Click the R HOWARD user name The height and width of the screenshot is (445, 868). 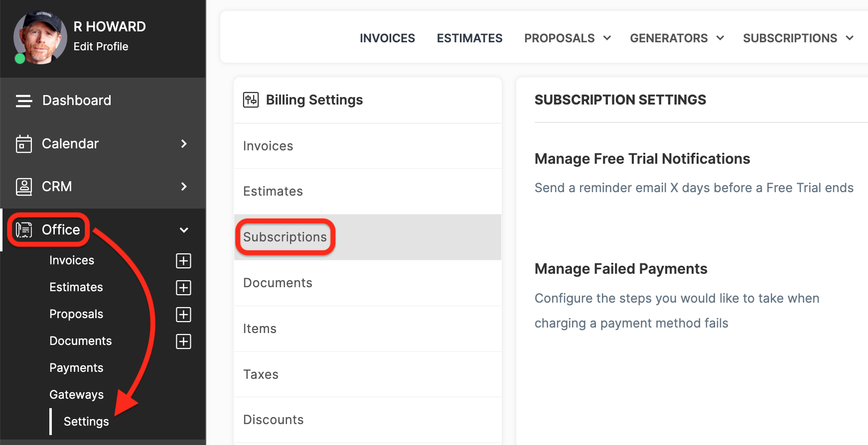click(x=110, y=26)
